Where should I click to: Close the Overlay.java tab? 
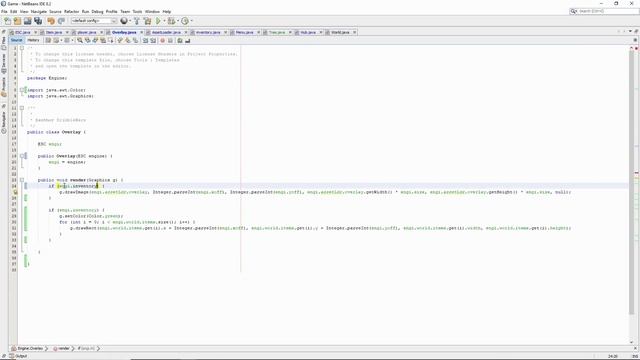(x=142, y=32)
